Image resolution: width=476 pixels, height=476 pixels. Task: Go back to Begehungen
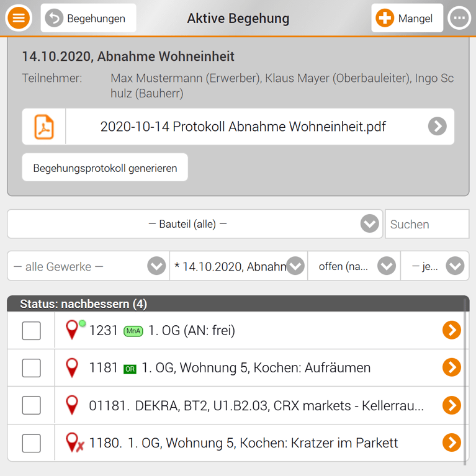click(88, 19)
